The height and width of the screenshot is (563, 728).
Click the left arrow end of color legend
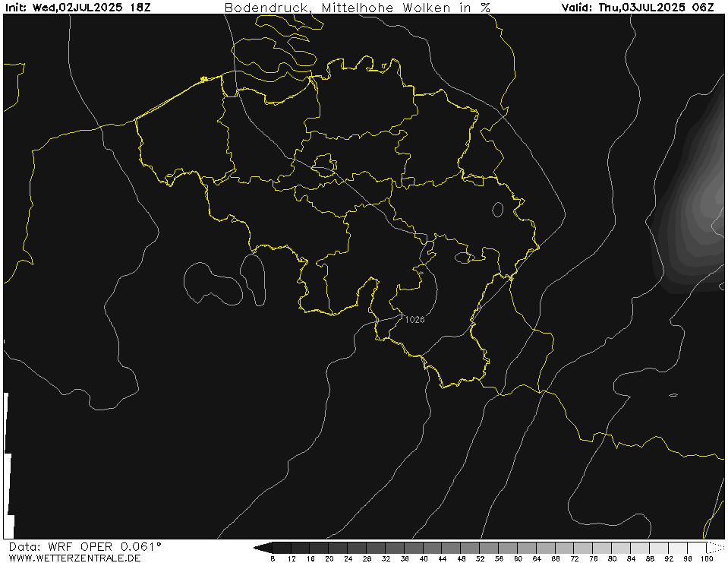pyautogui.click(x=263, y=548)
